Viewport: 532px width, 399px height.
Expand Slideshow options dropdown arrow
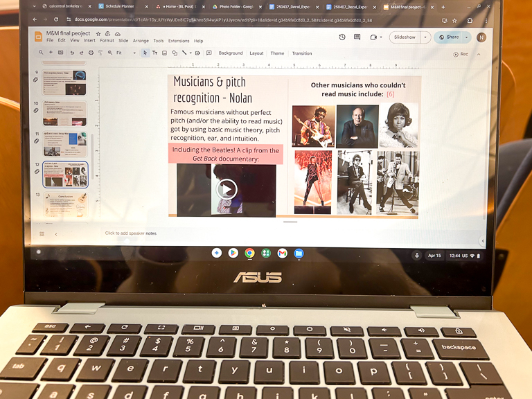(x=425, y=37)
